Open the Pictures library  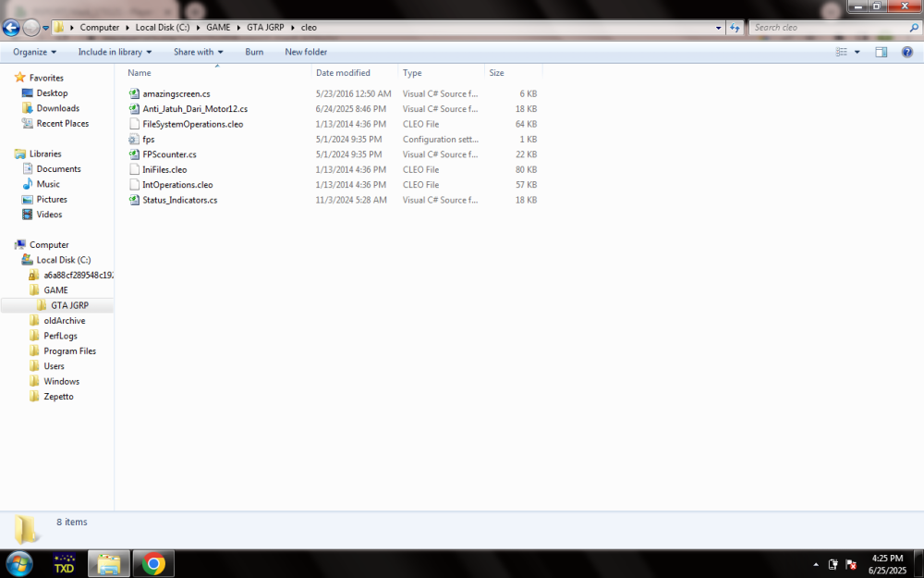pos(51,200)
